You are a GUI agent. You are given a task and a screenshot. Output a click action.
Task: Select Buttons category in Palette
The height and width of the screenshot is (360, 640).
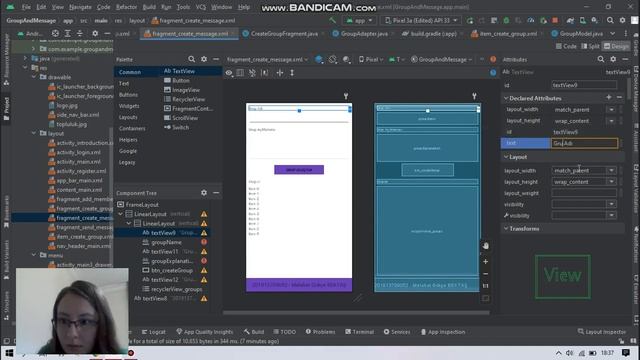pyautogui.click(x=128, y=95)
